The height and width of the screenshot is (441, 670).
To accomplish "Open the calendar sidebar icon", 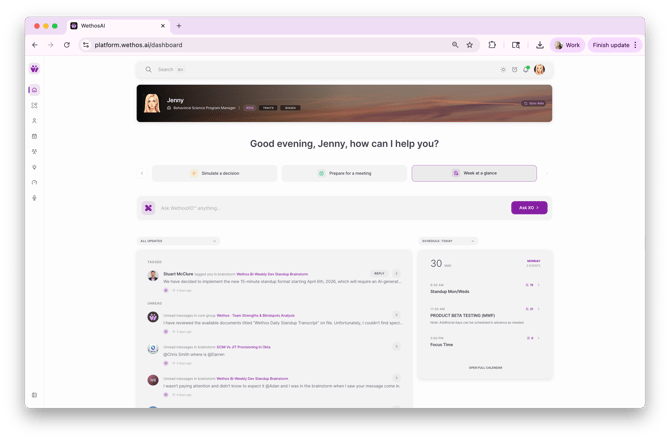I will [35, 136].
